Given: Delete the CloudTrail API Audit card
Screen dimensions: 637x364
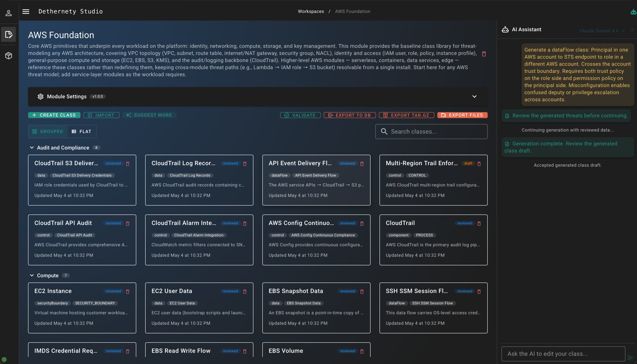Looking at the screenshot, I should point(128,223).
